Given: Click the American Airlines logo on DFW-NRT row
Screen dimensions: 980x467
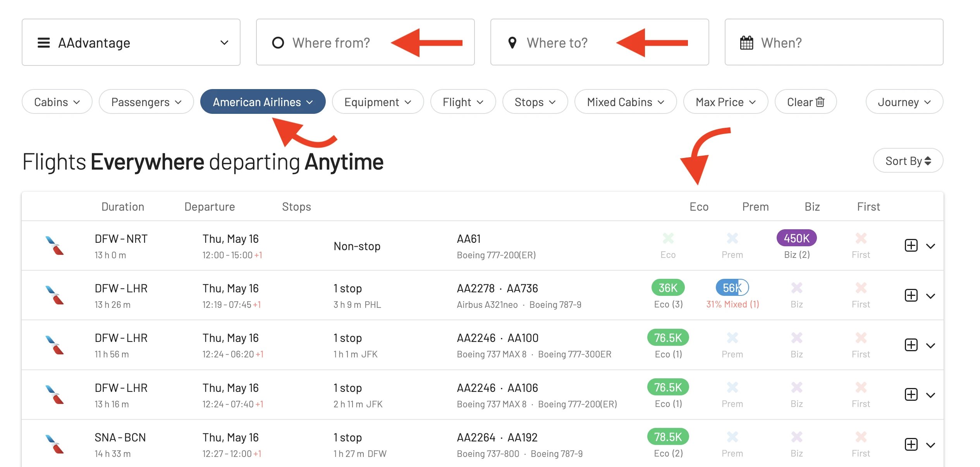Looking at the screenshot, I should 55,246.
